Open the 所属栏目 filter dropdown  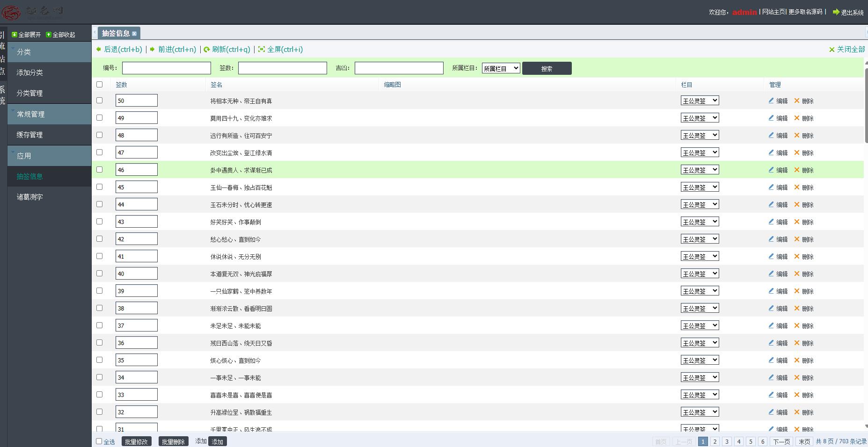pos(501,68)
